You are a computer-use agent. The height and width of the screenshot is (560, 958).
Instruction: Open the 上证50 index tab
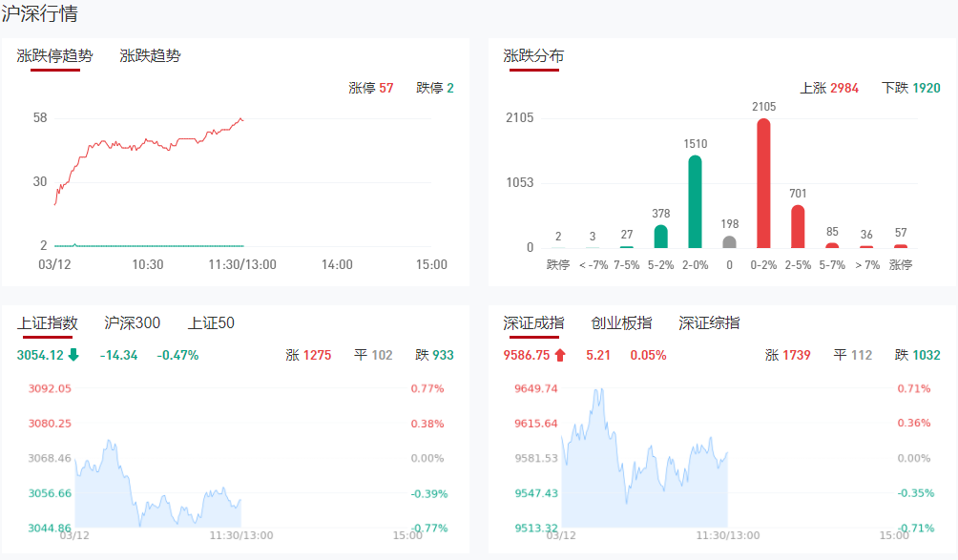[211, 323]
